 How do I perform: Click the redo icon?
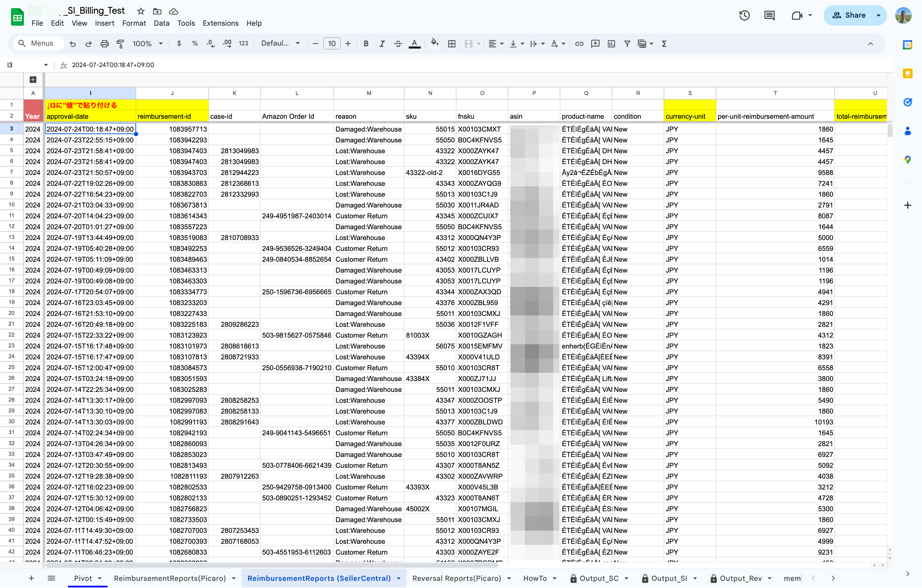click(x=88, y=44)
